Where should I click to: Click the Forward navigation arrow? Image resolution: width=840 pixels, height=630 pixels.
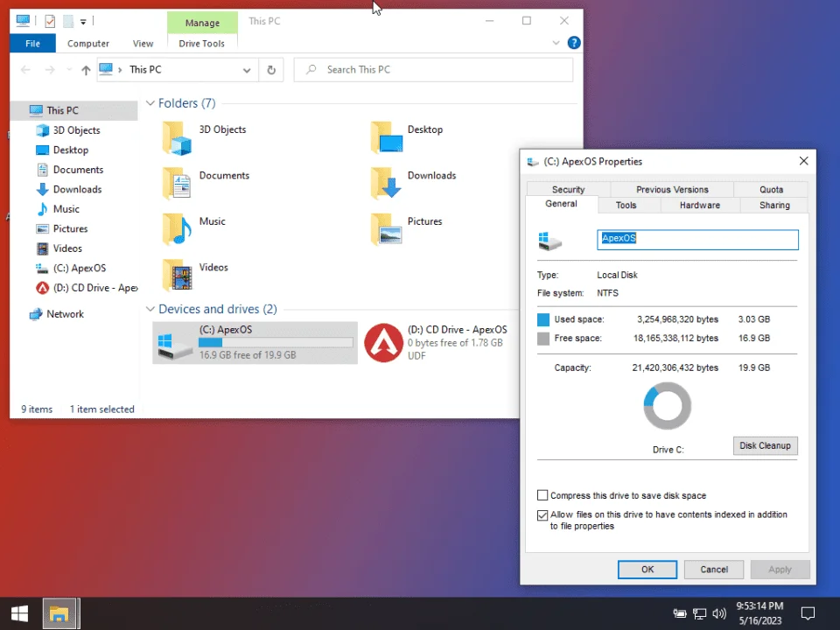tap(50, 70)
